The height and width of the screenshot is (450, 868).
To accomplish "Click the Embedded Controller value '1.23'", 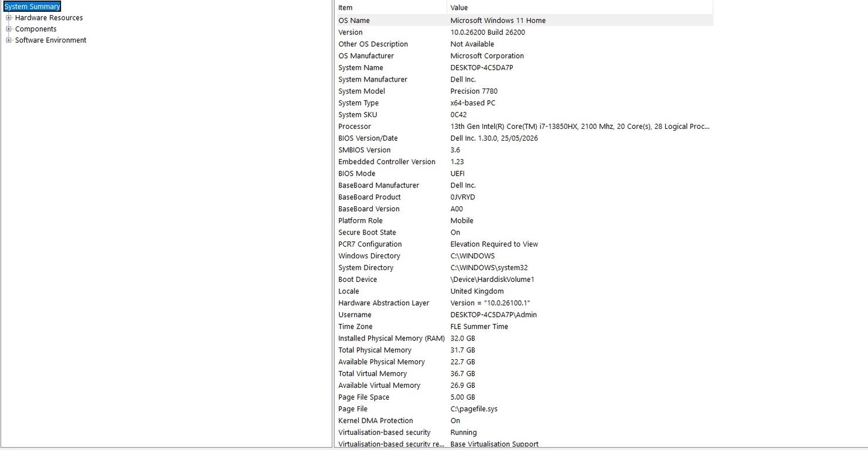I will pyautogui.click(x=457, y=161).
